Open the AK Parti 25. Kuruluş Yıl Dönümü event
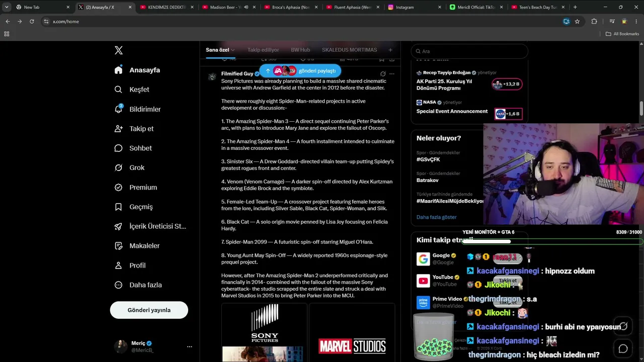This screenshot has width=644, height=362. tap(444, 84)
